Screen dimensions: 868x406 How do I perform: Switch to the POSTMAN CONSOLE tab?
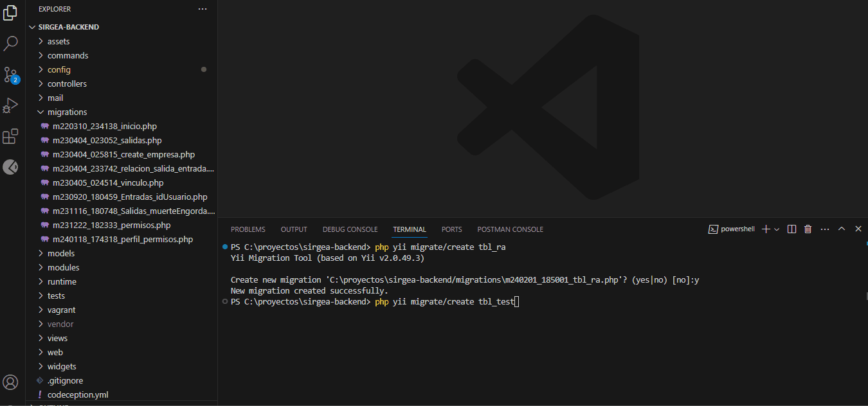pos(510,229)
